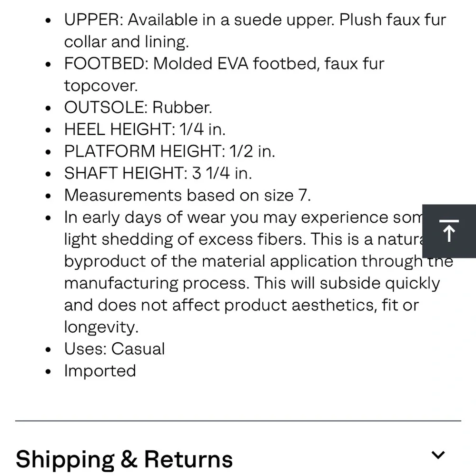Click the 'Imported' list item
476x476 pixels.
[100, 371]
